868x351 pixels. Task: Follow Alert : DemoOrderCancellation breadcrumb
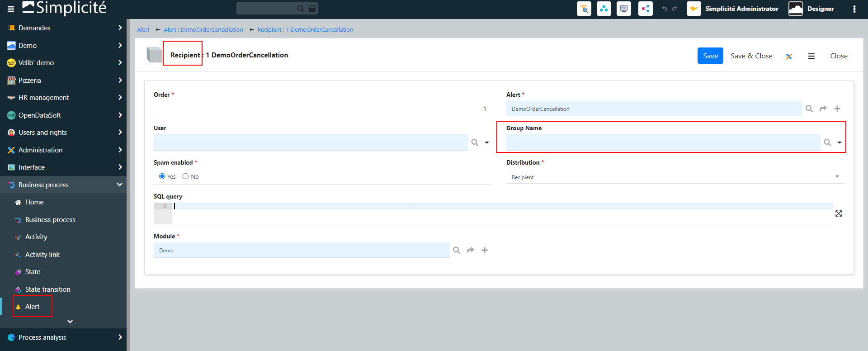point(203,30)
